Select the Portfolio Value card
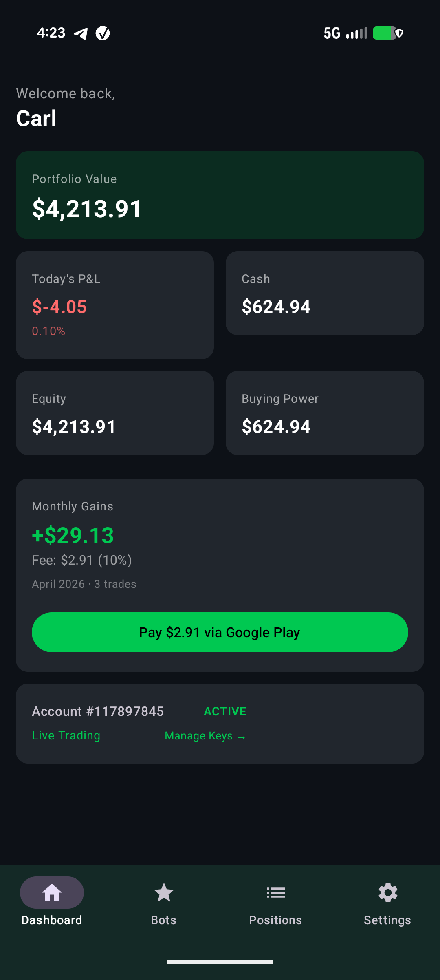This screenshot has height=980, width=440. [220, 195]
